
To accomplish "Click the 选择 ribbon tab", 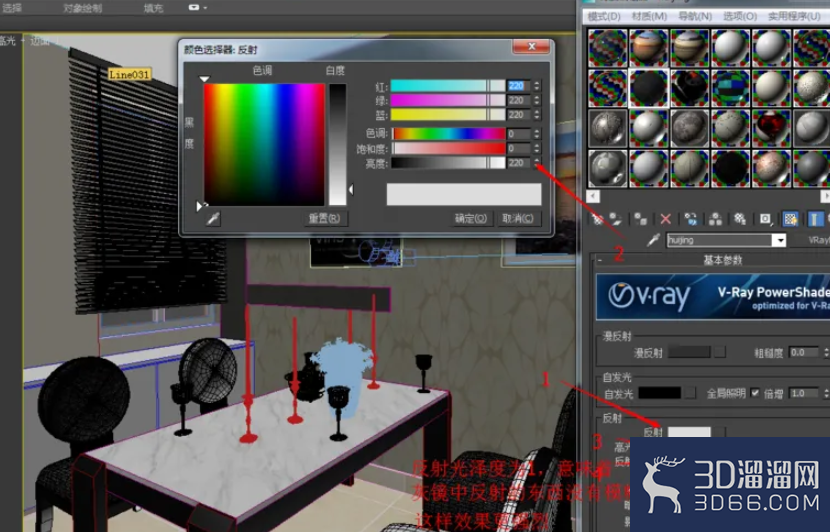I will point(11,8).
